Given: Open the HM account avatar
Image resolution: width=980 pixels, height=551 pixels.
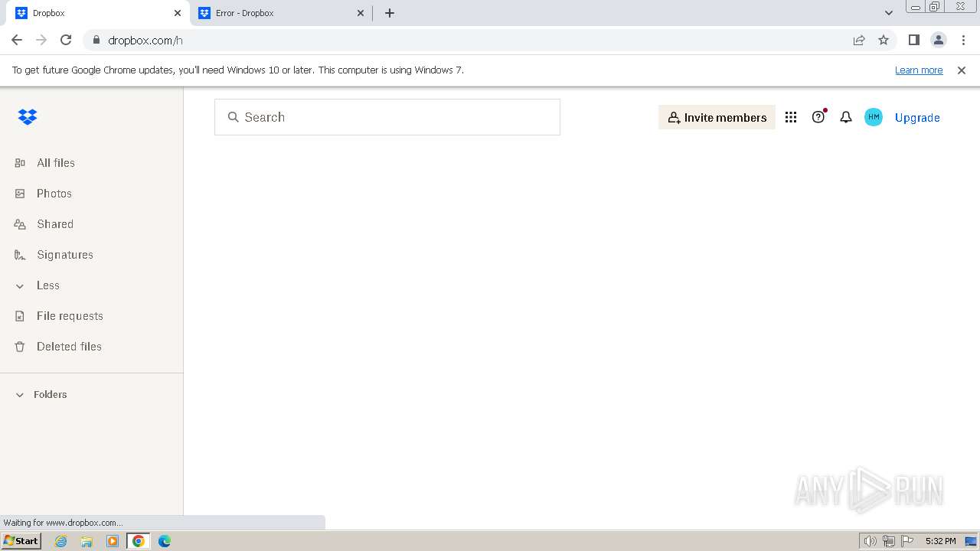Looking at the screenshot, I should (x=874, y=117).
